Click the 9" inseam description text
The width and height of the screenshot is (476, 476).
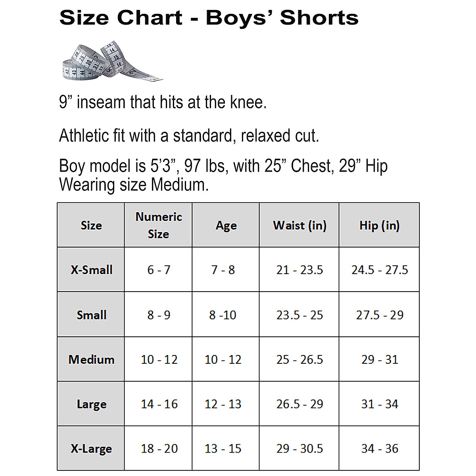tap(163, 102)
